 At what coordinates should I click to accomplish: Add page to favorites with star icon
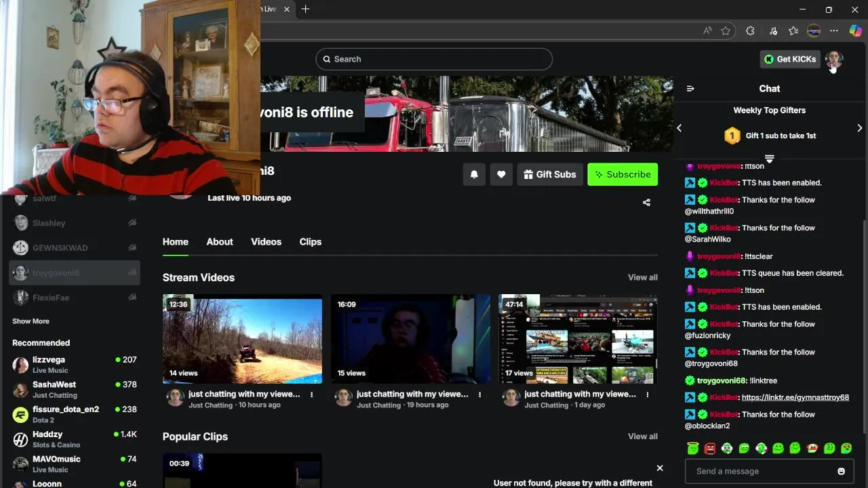[x=726, y=30]
